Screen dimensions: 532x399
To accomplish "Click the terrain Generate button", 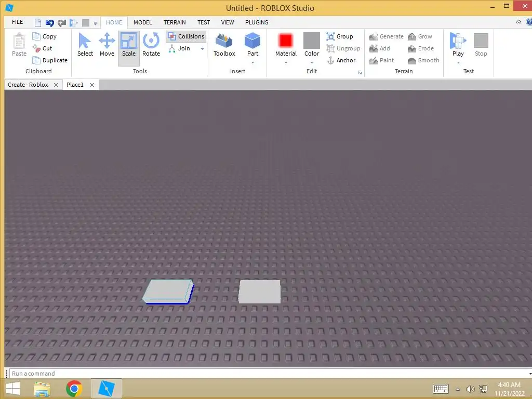I will click(387, 36).
